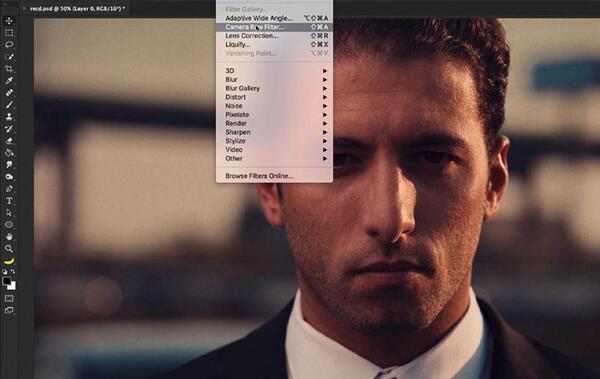The width and height of the screenshot is (600, 379).
Task: Reset to default foreground/background colors
Action: click(x=5, y=271)
